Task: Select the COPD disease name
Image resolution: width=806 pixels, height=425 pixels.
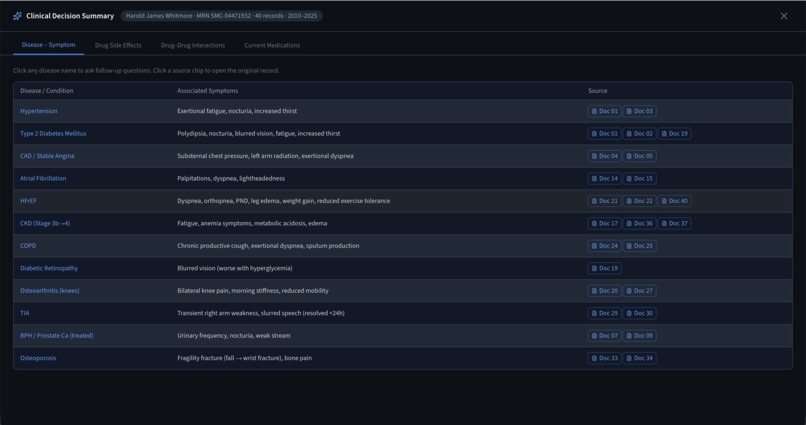Action: [28, 246]
